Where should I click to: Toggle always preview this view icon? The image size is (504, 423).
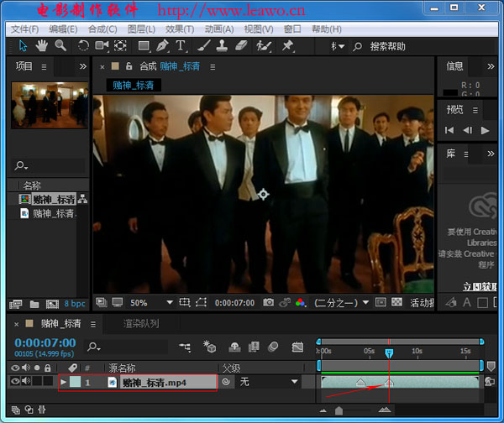pyautogui.click(x=102, y=302)
